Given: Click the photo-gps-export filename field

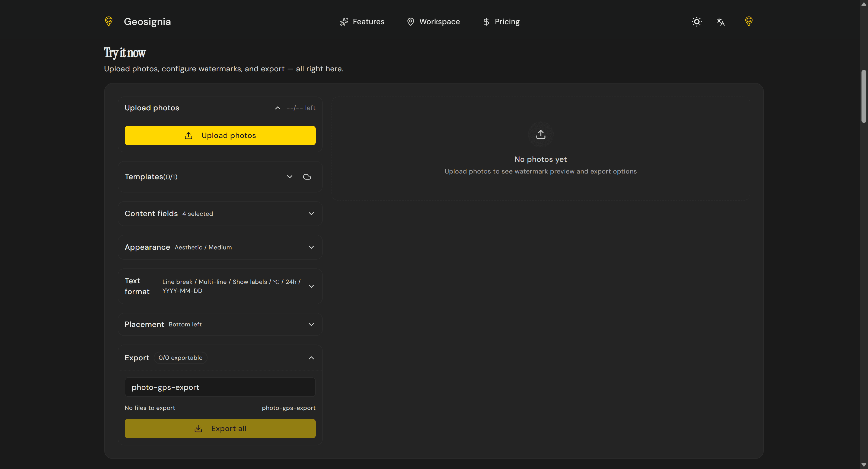Looking at the screenshot, I should click(x=220, y=387).
